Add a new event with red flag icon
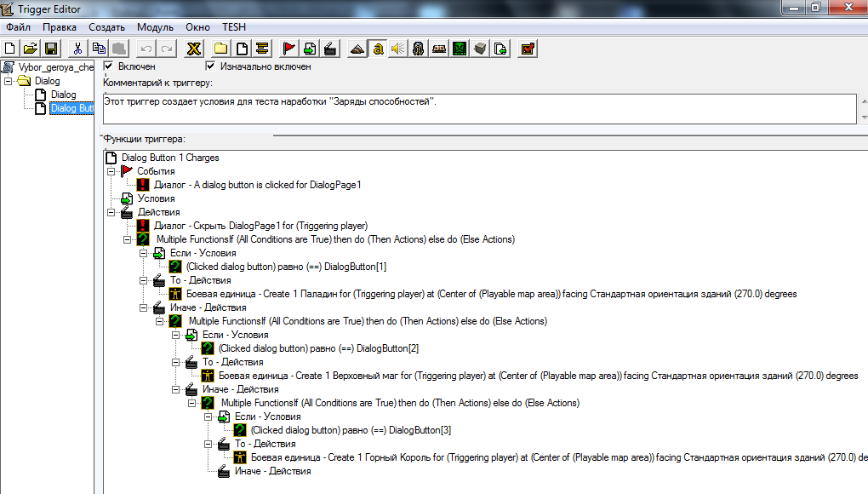This screenshot has height=494, width=868. pos(289,49)
